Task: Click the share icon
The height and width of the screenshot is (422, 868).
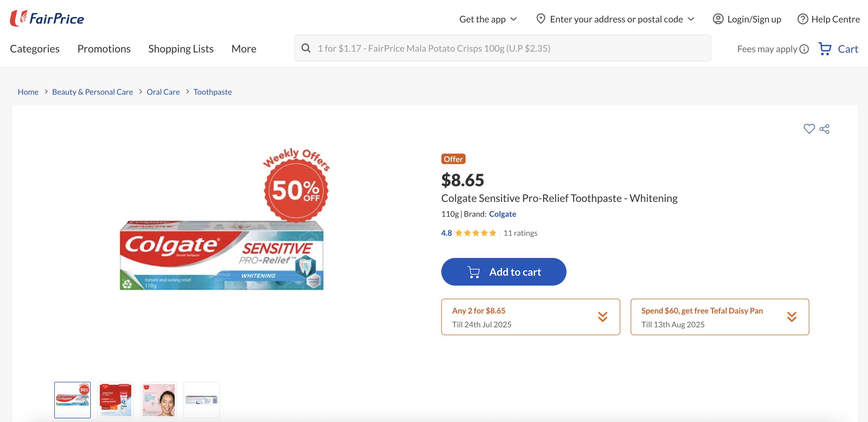Action: click(x=824, y=129)
